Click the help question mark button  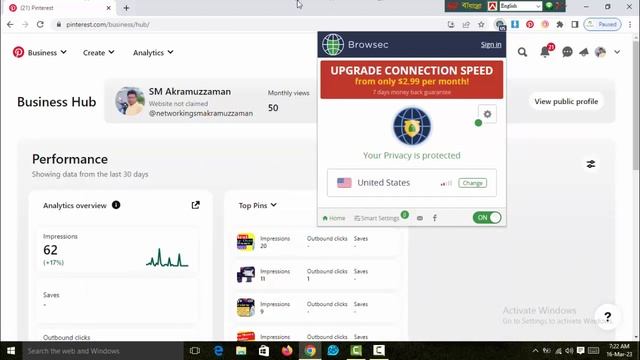click(x=607, y=316)
